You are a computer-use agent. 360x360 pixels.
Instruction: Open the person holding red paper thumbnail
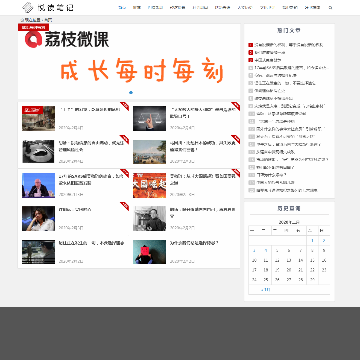149,252
